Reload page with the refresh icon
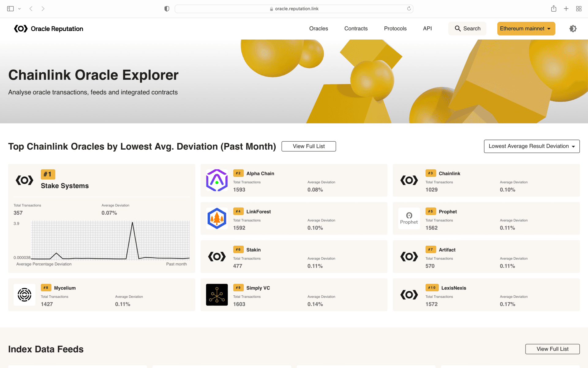The height and width of the screenshot is (368, 588). 409,9
